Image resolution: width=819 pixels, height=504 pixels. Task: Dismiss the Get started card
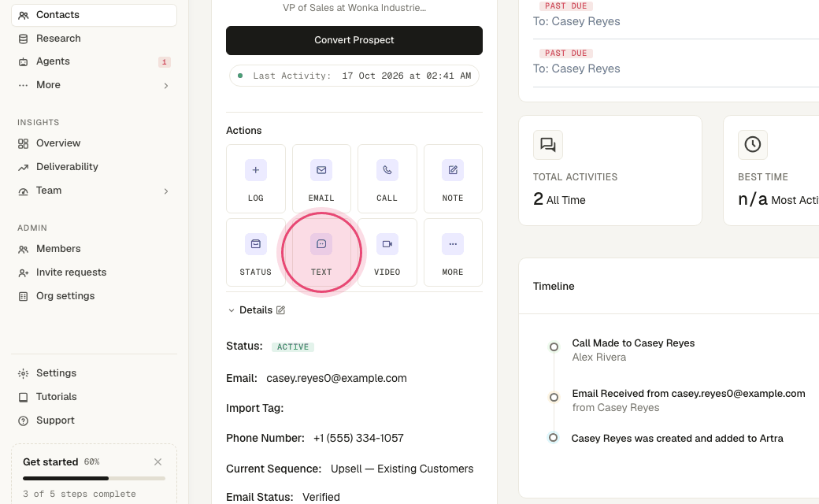[157, 461]
